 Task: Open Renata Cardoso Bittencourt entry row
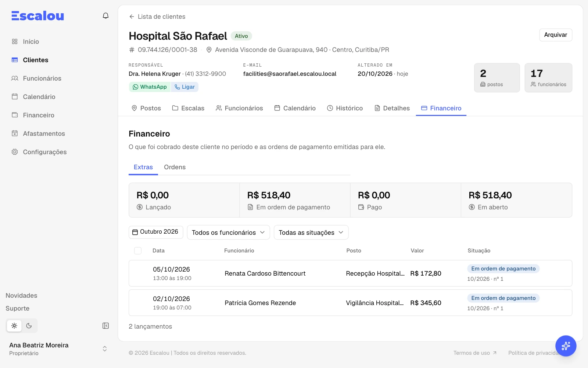click(350, 273)
